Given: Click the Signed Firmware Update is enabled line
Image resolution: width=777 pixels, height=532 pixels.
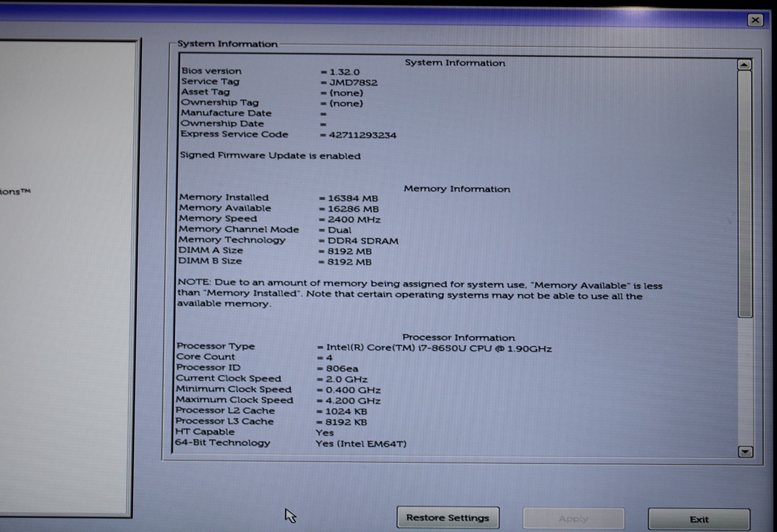Looking at the screenshot, I should pos(270,156).
